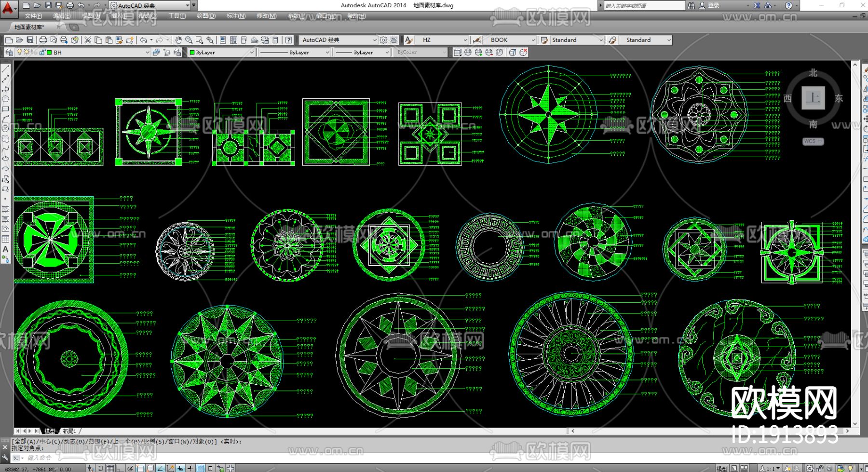Image resolution: width=868 pixels, height=472 pixels.
Task: Expand the HZ text style dropdown
Action: pyautogui.click(x=465, y=40)
